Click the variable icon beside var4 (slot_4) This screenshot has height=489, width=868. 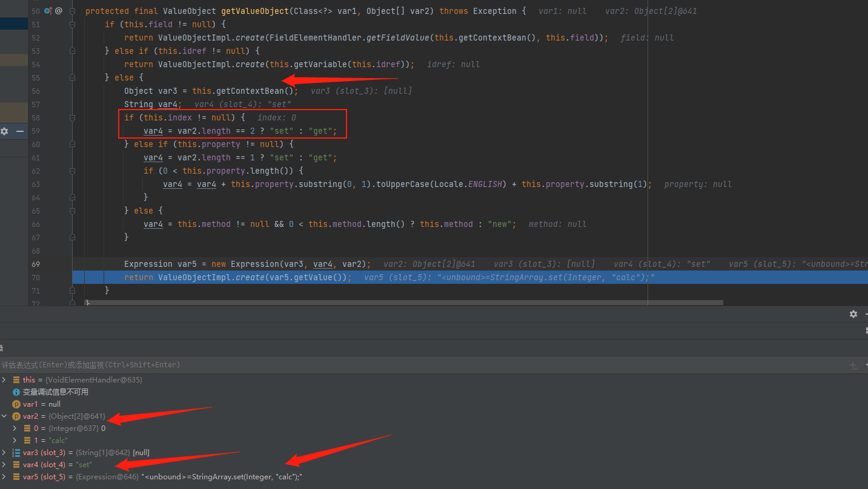(16, 465)
